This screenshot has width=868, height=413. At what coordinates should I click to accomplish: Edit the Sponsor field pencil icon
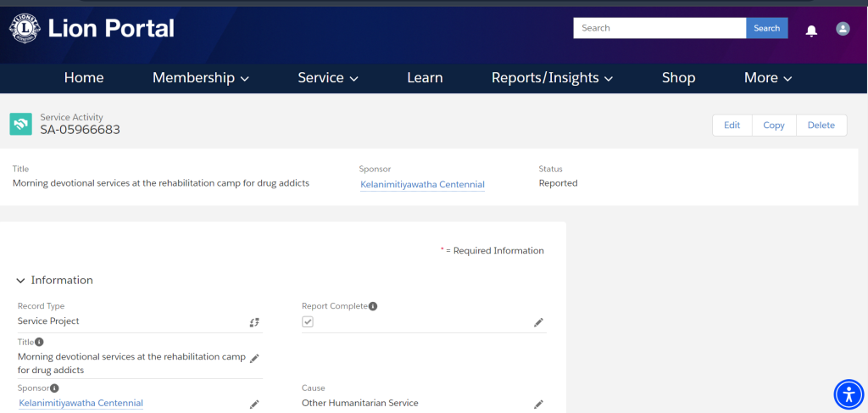pyautogui.click(x=254, y=405)
